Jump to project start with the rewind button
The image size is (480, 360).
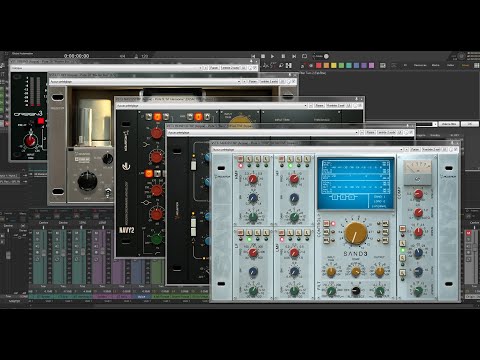tap(253, 56)
